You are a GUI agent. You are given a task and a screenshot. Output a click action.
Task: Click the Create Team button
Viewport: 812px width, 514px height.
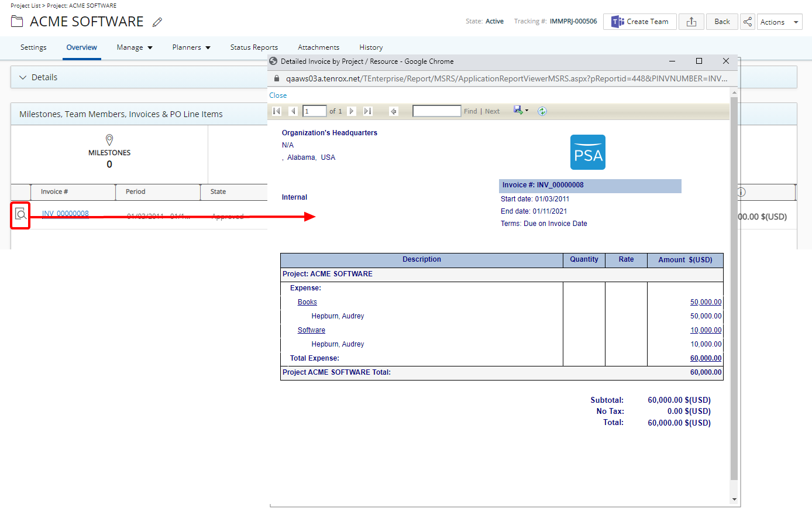[640, 22]
